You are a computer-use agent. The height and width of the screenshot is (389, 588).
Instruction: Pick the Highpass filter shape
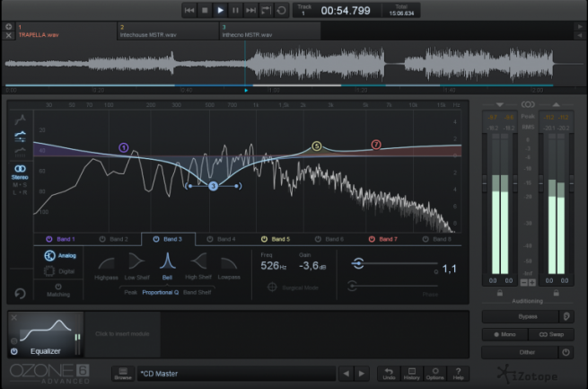point(106,261)
